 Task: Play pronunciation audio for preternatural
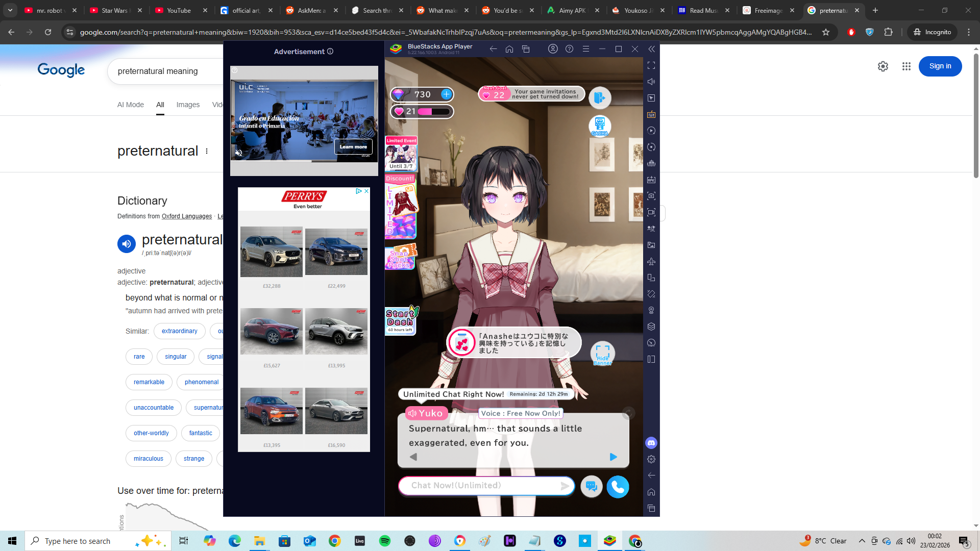[127, 244]
